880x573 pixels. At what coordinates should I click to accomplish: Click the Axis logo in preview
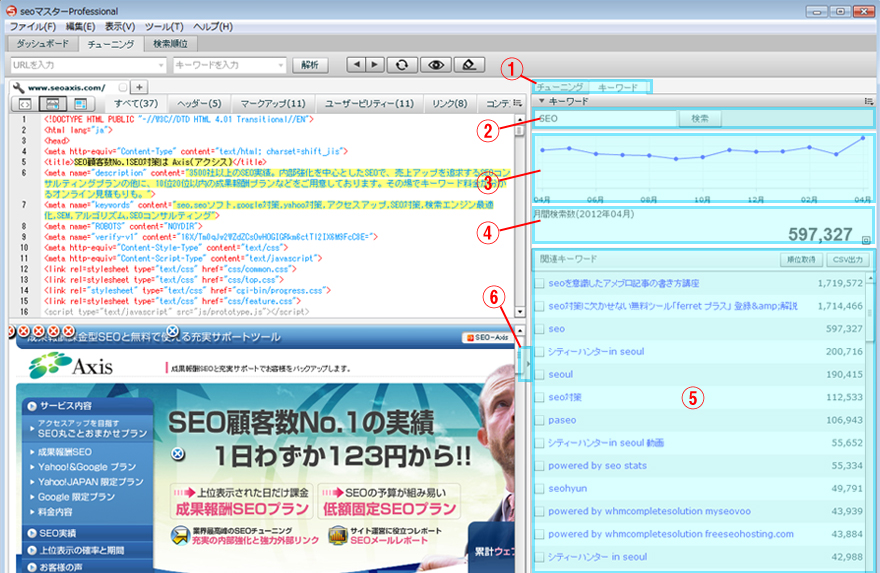click(x=71, y=365)
